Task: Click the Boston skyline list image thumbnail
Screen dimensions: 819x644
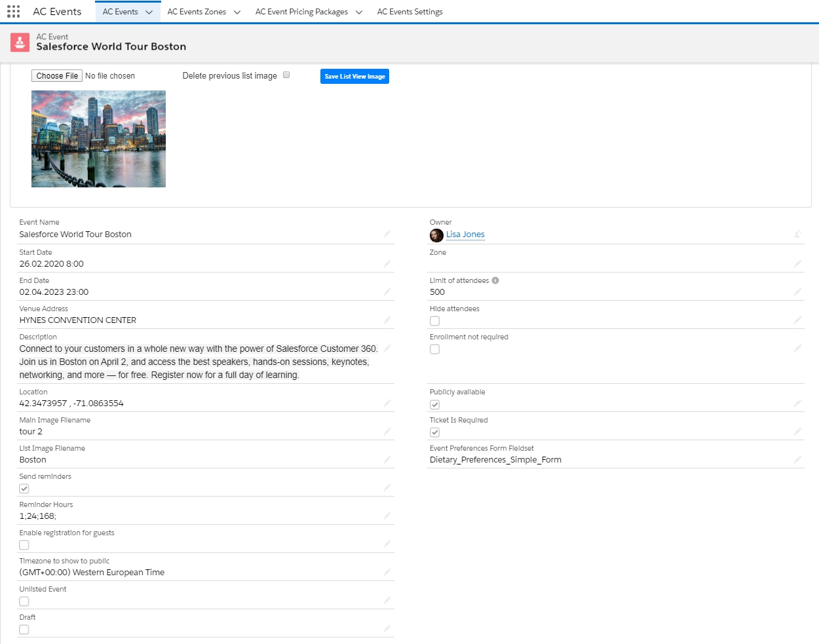Action: 98,139
